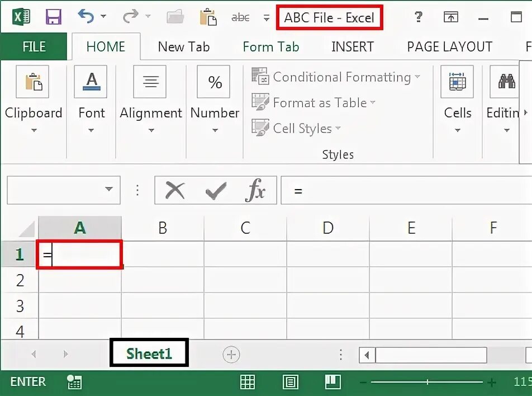This screenshot has height=396, width=532.
Task: Select column D header
Action: click(x=328, y=228)
